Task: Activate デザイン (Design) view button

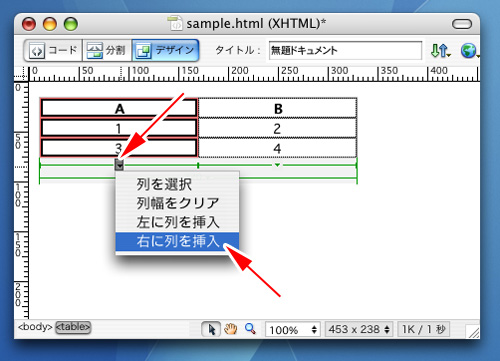Action: click(x=165, y=51)
